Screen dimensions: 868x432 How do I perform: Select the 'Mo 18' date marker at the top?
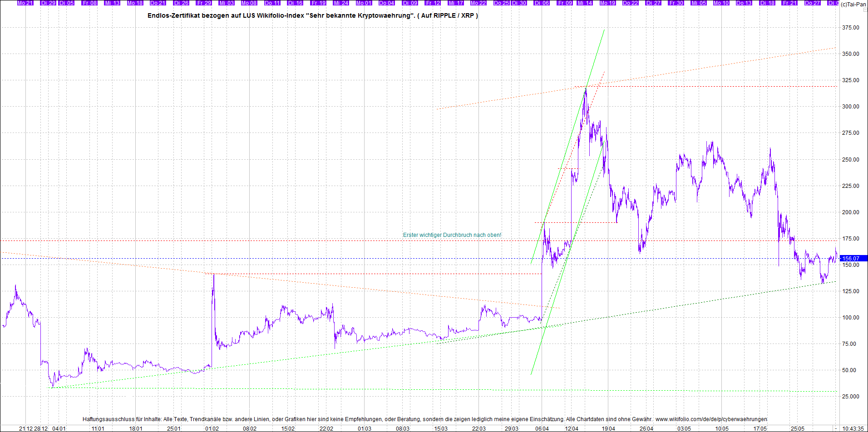(135, 3)
